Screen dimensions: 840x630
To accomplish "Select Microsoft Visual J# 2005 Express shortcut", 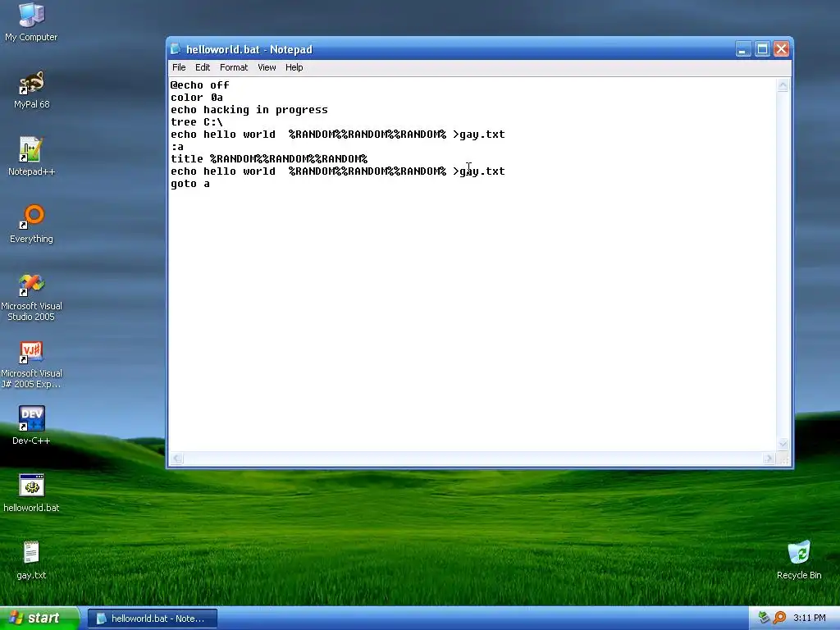I will pos(31,365).
